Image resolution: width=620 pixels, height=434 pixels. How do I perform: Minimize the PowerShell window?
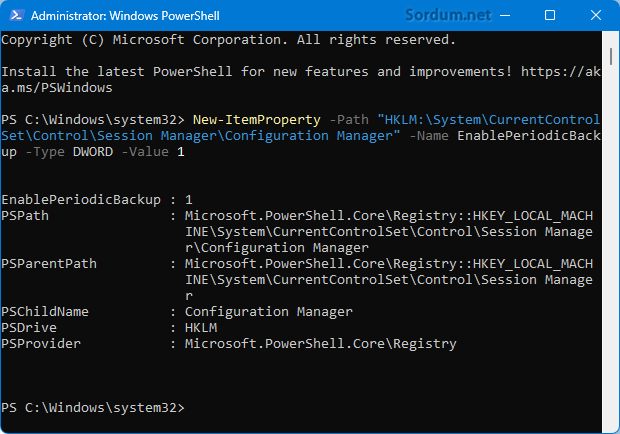pyautogui.click(x=505, y=15)
